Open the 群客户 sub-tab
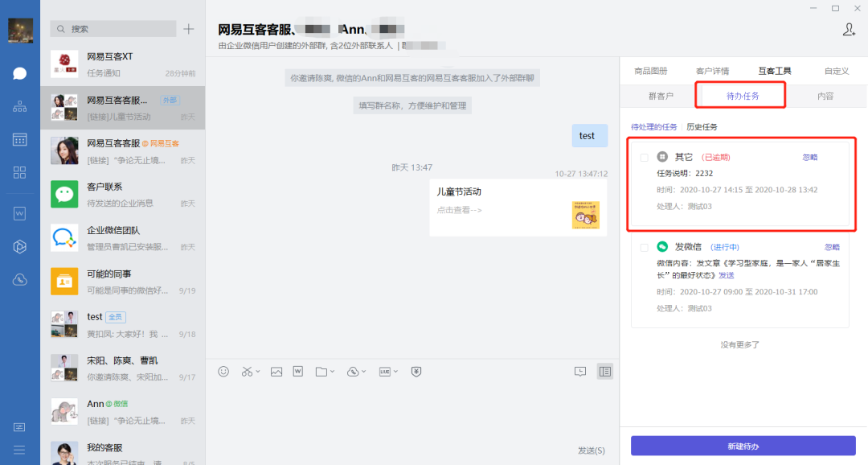868x465 pixels. tap(661, 96)
